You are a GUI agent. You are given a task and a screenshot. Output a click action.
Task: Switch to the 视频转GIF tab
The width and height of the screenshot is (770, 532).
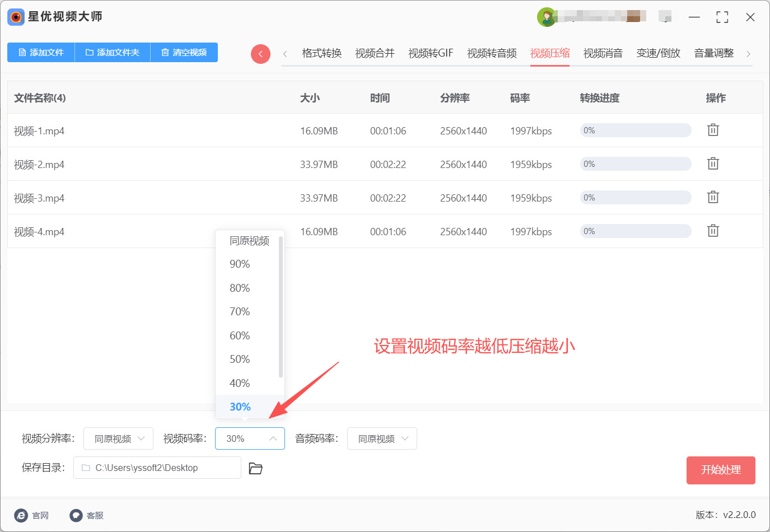430,53
